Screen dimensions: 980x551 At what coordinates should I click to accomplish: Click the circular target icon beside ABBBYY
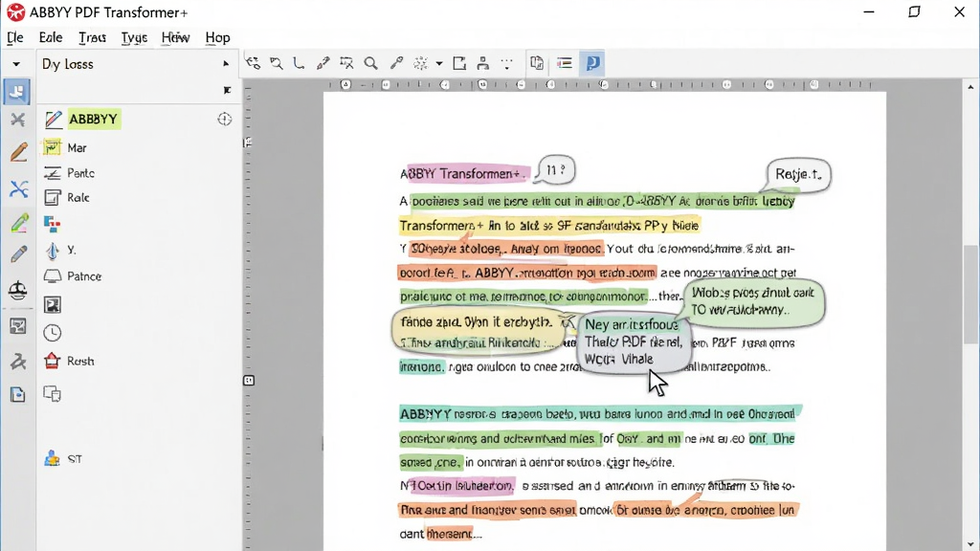(224, 119)
